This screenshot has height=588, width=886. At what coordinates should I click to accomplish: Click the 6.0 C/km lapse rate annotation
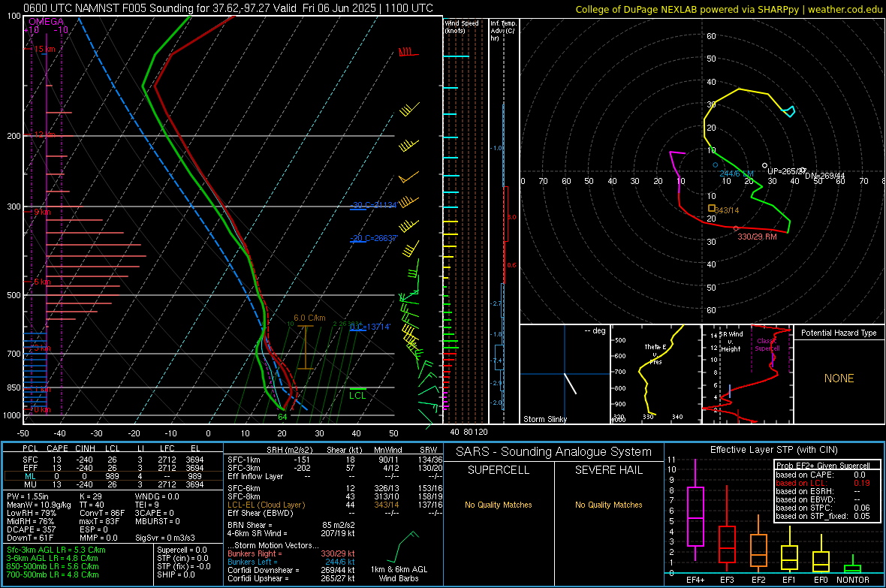coord(309,318)
